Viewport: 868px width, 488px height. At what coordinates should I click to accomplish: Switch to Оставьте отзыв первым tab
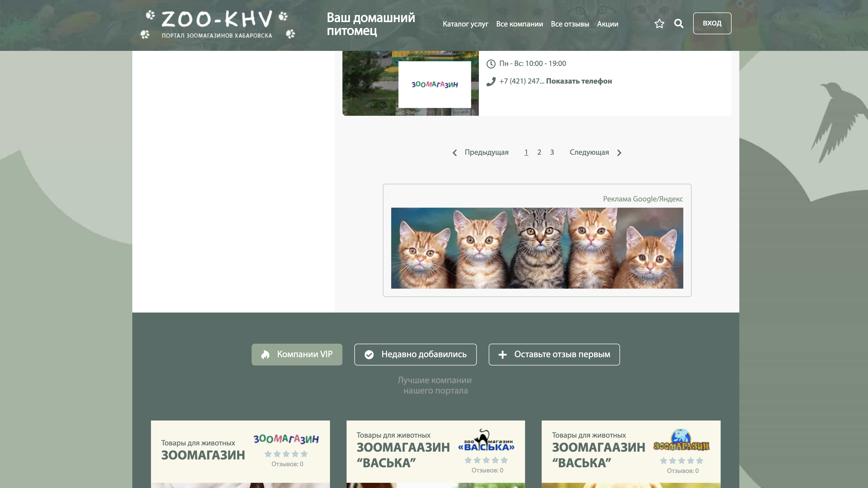(554, 355)
